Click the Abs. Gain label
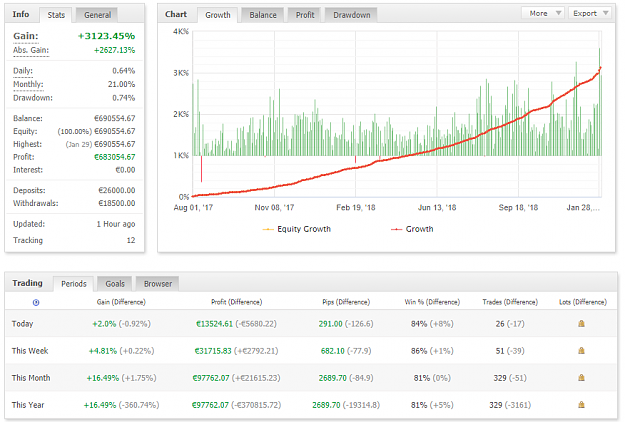The width and height of the screenshot is (625, 422). tap(31, 50)
